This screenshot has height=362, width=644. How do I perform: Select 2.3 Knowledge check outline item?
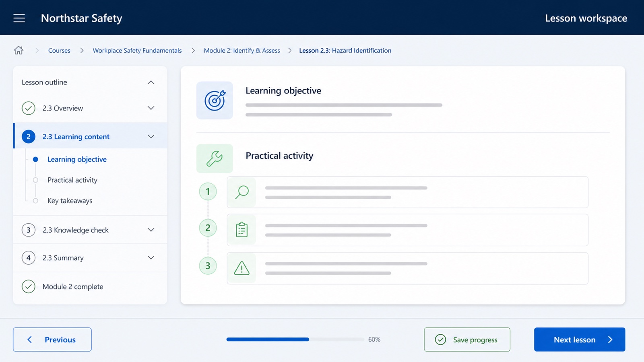pyautogui.click(x=90, y=230)
